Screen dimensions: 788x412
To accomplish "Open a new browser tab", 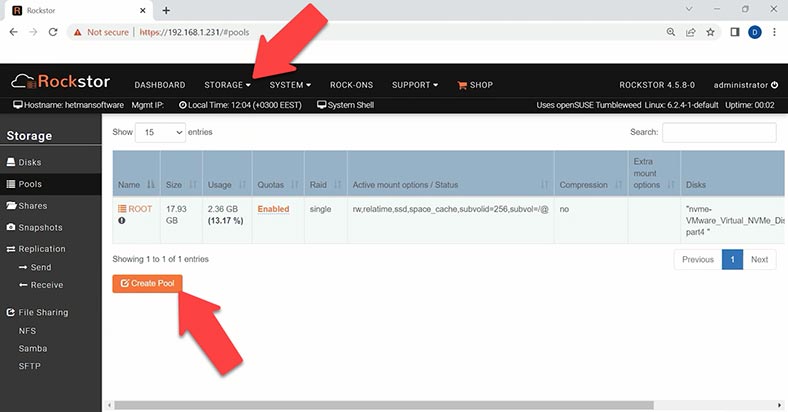I will [166, 10].
